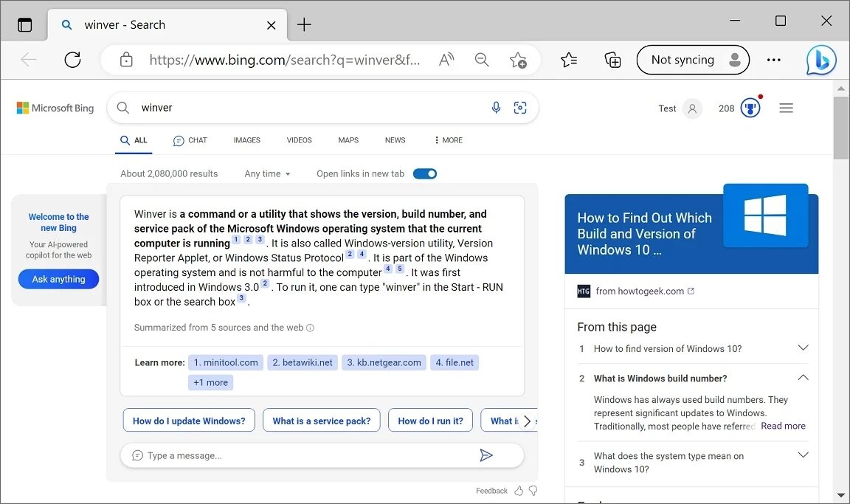Screen dimensions: 850x504
Task: Send the chat message arrow
Action: [x=486, y=455]
